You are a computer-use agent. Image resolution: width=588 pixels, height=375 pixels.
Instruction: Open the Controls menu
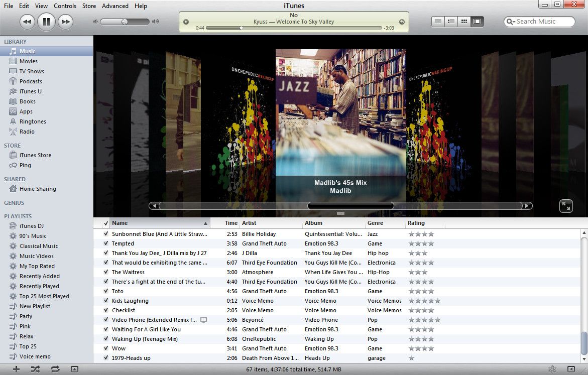tap(65, 6)
